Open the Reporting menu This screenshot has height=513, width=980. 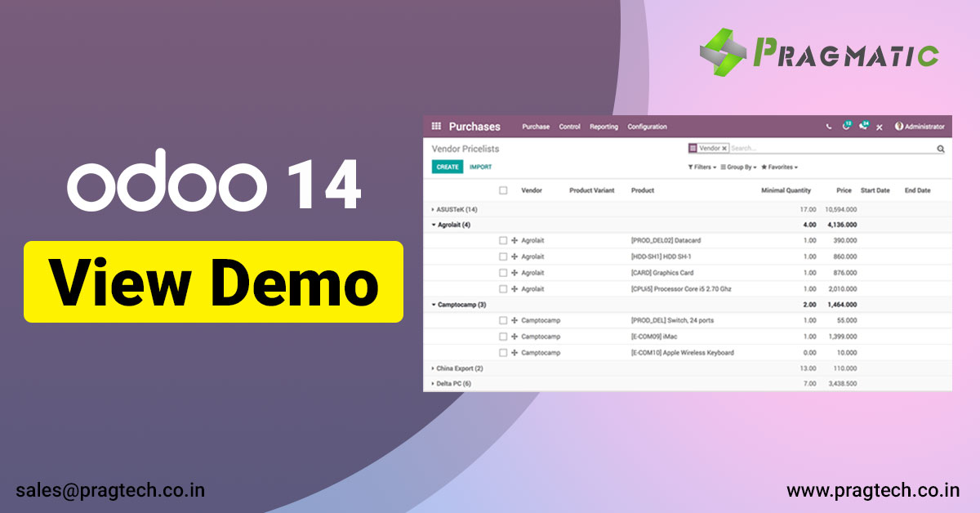[604, 127]
